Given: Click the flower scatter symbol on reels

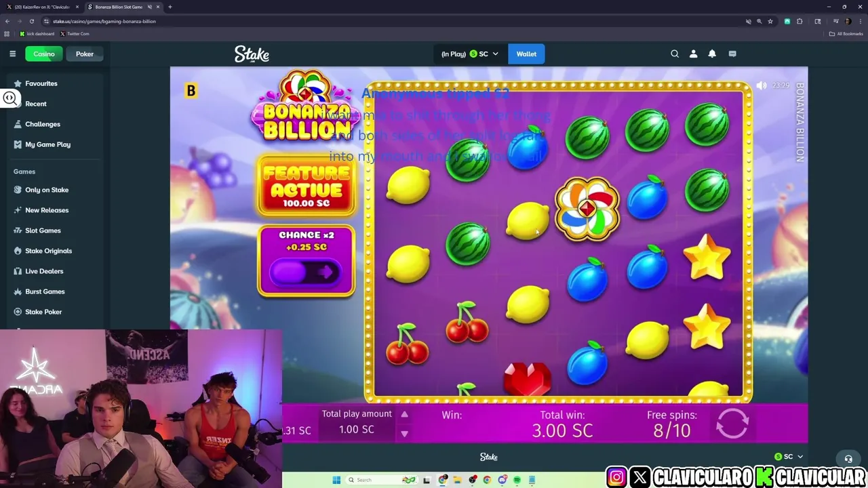Looking at the screenshot, I should point(587,209).
